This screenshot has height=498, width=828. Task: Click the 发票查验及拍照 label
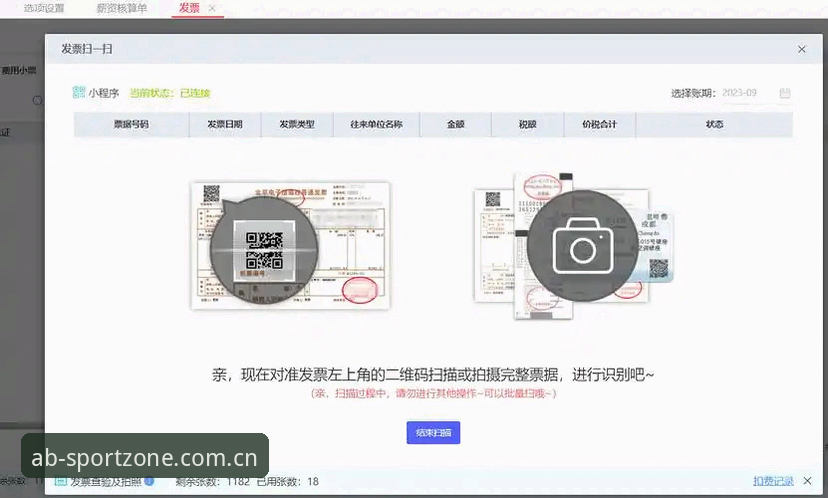(106, 481)
